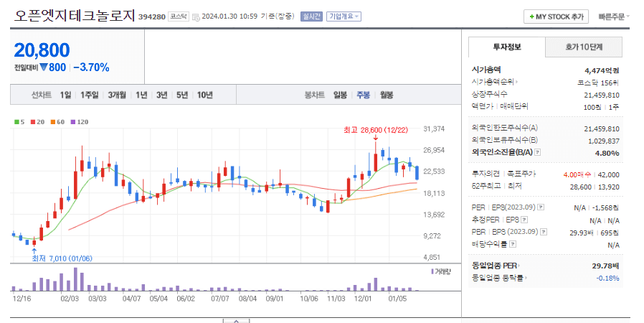Image resolution: width=644 pixels, height=323 pixels.
Task: Switch to the 월봉 candlestick chart
Action: pos(387,95)
